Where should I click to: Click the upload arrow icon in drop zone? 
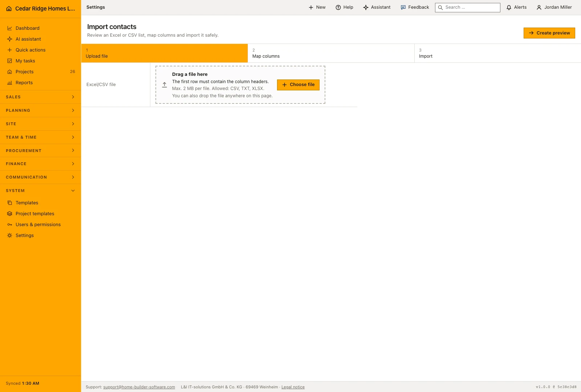point(164,85)
